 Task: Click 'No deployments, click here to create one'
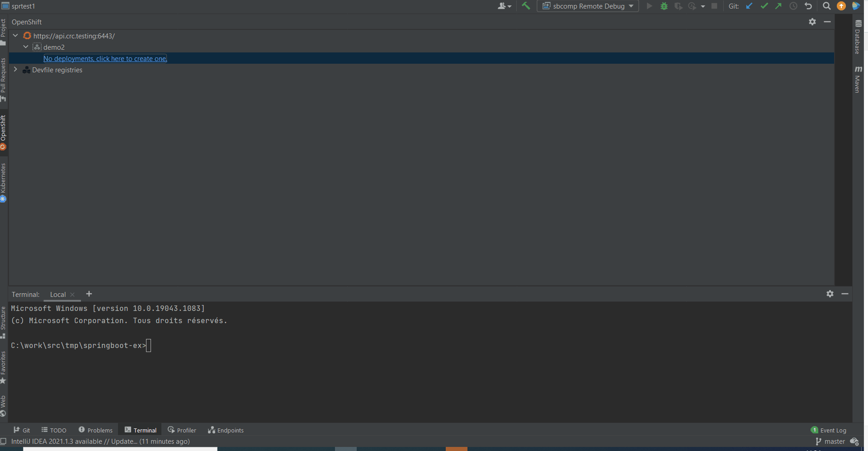105,58
